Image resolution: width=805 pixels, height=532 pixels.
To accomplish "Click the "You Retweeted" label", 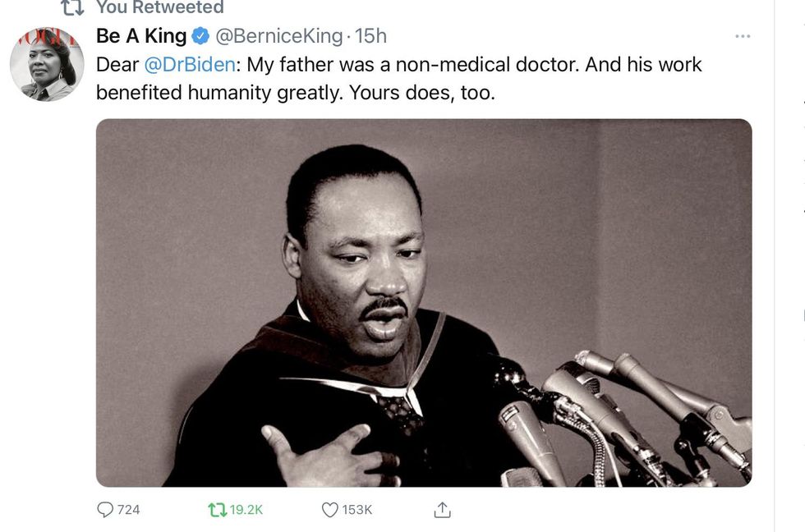I will pyautogui.click(x=159, y=7).
